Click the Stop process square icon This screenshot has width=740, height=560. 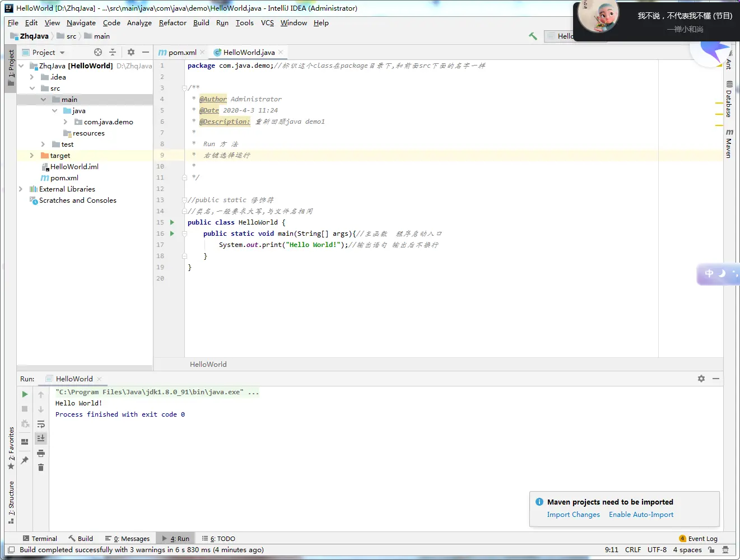[x=25, y=409]
